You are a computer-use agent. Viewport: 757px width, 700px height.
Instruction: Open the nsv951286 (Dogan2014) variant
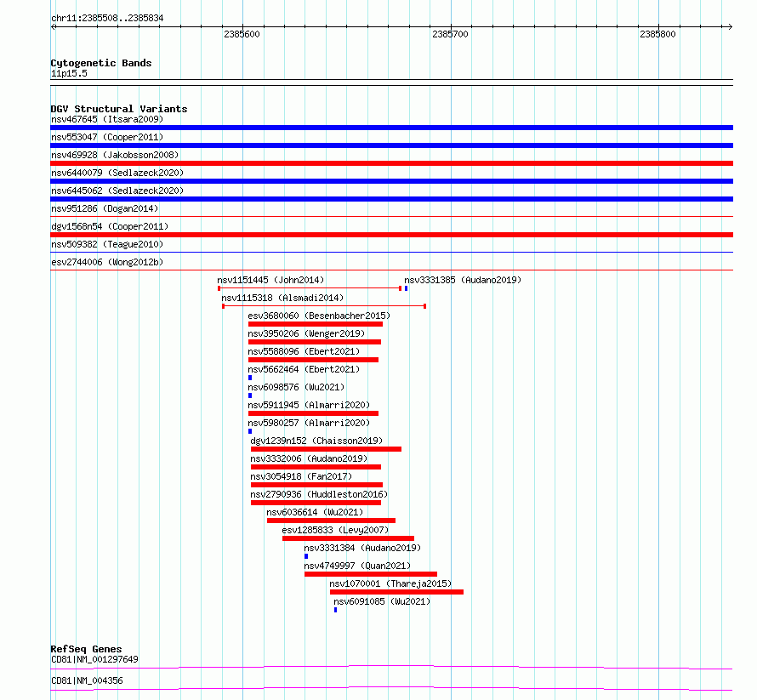click(105, 208)
